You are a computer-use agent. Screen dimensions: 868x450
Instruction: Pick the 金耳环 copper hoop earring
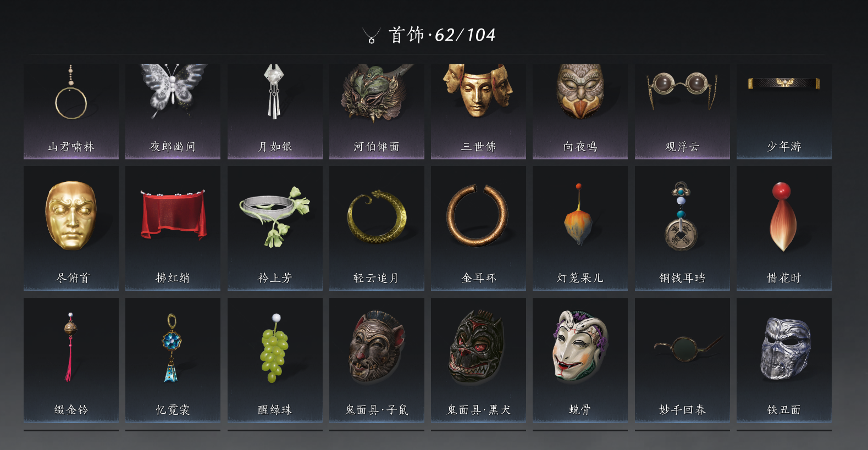click(x=478, y=229)
